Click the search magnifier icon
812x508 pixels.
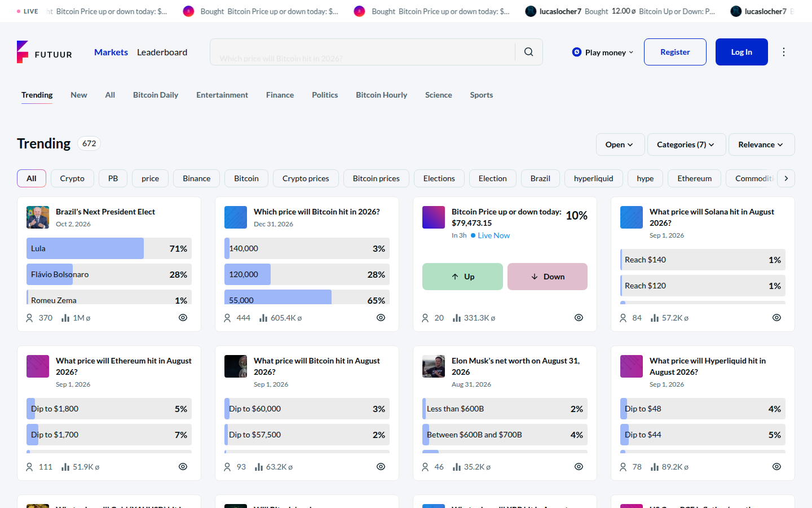pos(528,52)
